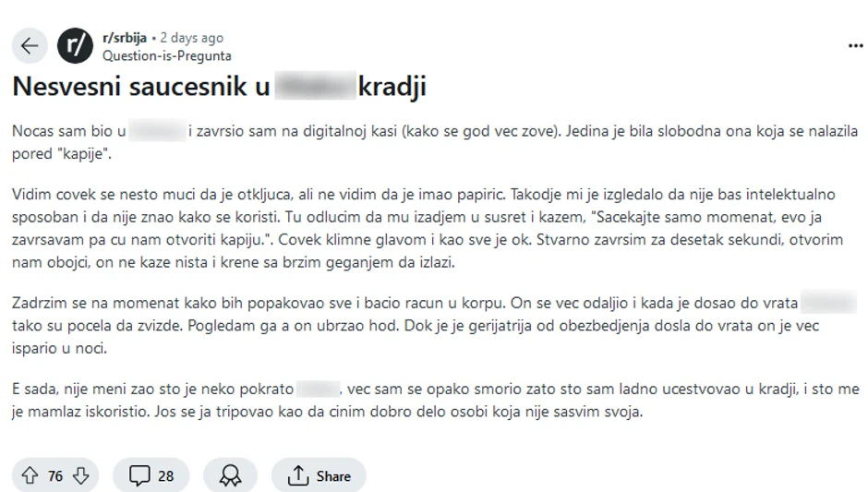This screenshot has width=868, height=492.
Task: Click the blurred word in the title
Action: (x=315, y=88)
